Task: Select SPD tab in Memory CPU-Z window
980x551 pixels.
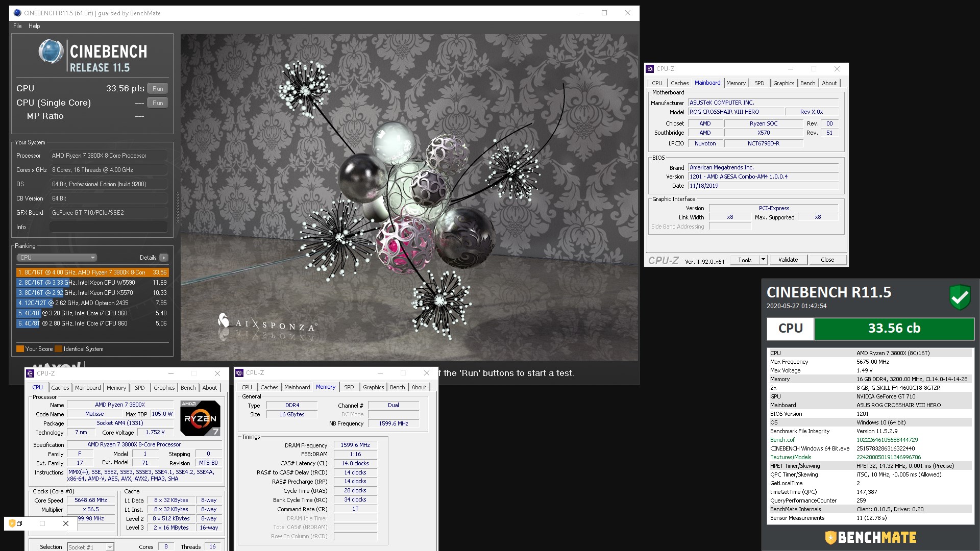Action: click(x=349, y=387)
